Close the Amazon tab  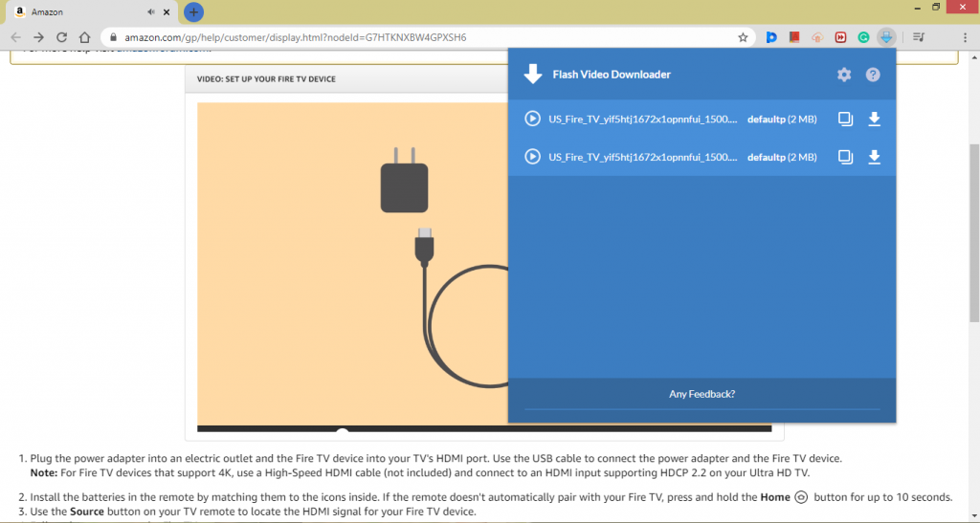coord(167,11)
